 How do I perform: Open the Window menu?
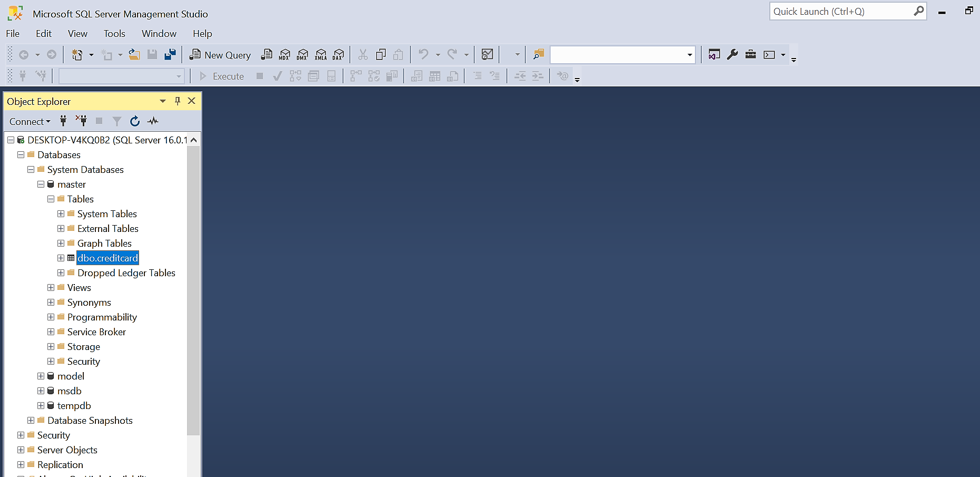point(159,34)
